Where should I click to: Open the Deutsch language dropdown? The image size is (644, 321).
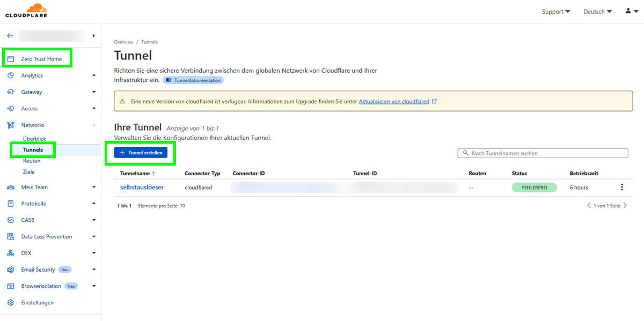[597, 12]
